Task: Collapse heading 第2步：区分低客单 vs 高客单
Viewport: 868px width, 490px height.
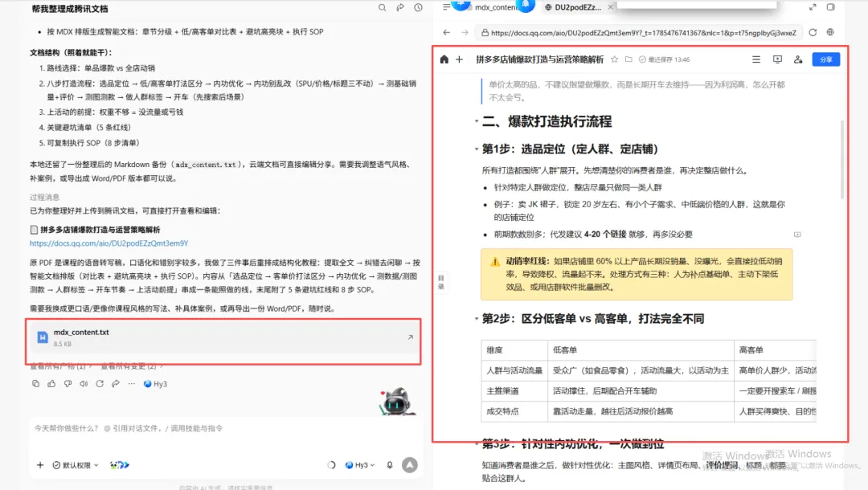Action: coord(476,319)
